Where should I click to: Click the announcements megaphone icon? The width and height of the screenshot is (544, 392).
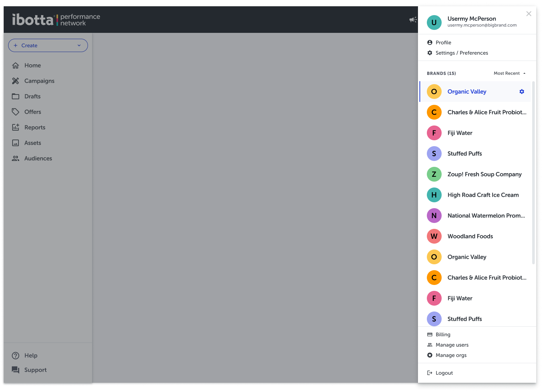pyautogui.click(x=413, y=20)
